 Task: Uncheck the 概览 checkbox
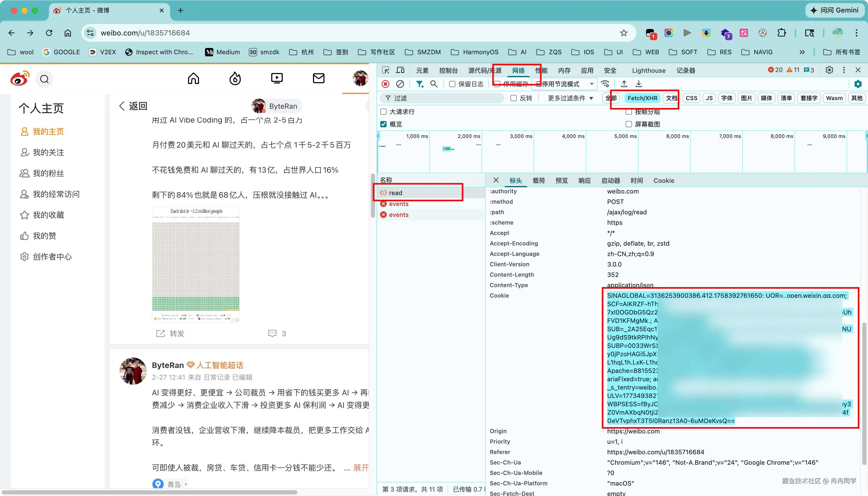384,124
